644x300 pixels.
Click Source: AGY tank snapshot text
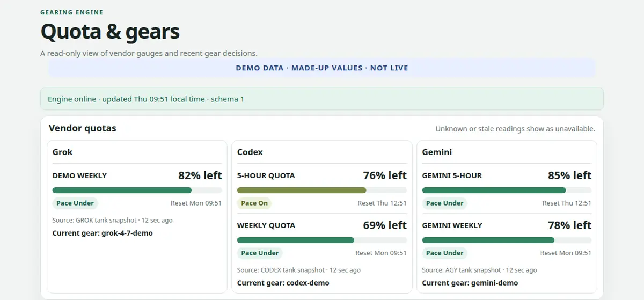point(479,270)
